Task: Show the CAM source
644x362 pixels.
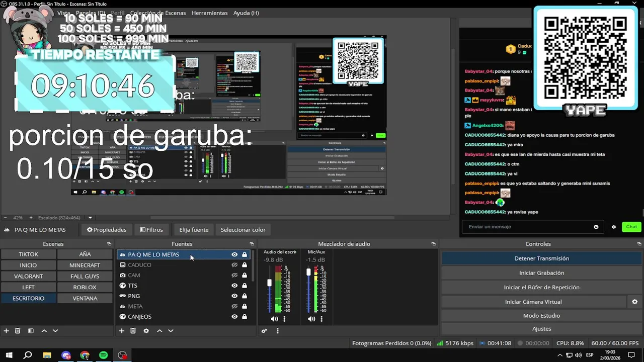Action: click(x=234, y=275)
